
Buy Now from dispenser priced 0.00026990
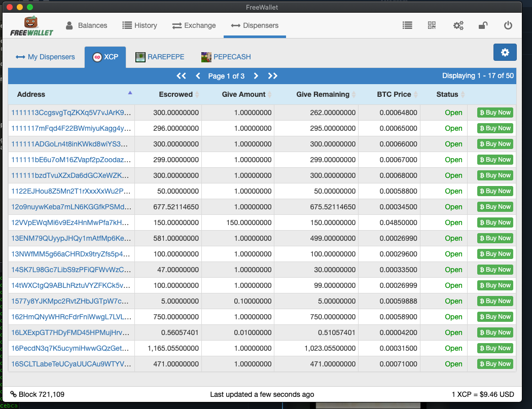[495, 238]
